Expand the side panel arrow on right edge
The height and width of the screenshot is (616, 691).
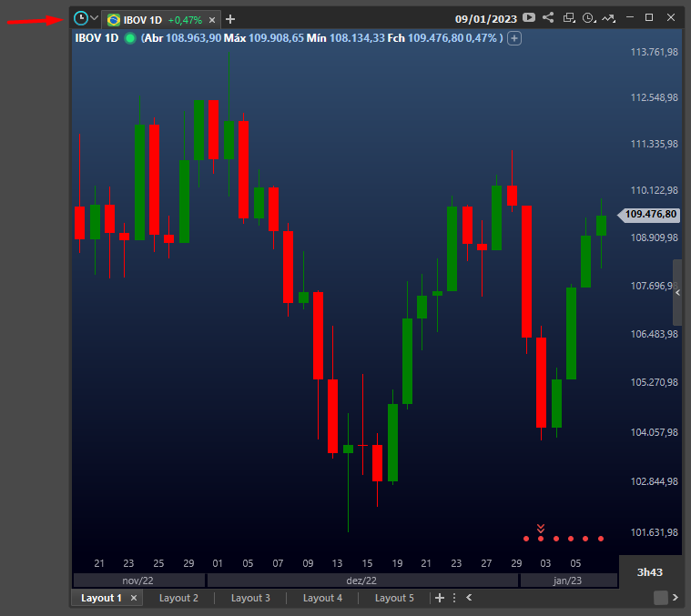click(677, 292)
